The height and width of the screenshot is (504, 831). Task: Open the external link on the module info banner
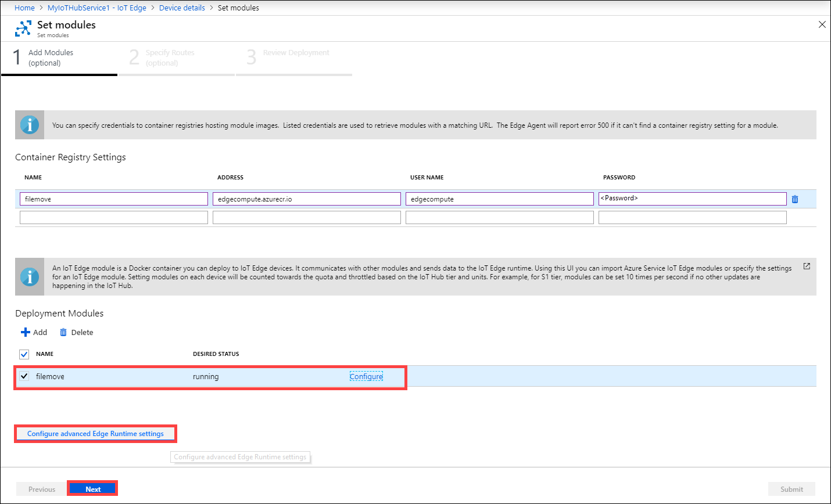coord(807,265)
